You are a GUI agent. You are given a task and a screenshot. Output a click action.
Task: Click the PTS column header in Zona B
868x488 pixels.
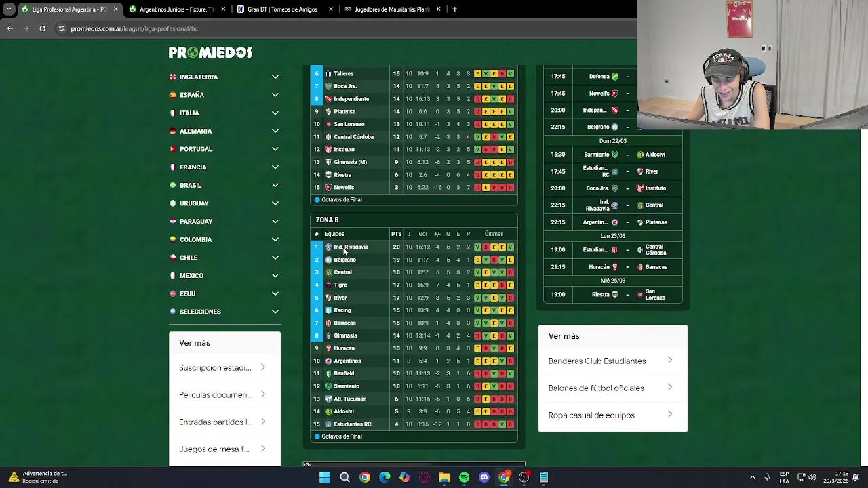pos(396,234)
